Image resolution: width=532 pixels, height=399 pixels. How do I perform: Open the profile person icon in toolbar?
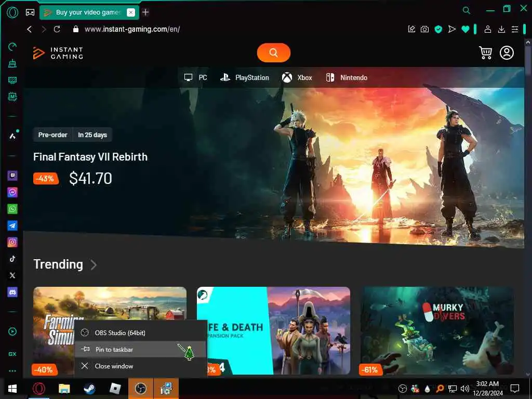pos(487,29)
